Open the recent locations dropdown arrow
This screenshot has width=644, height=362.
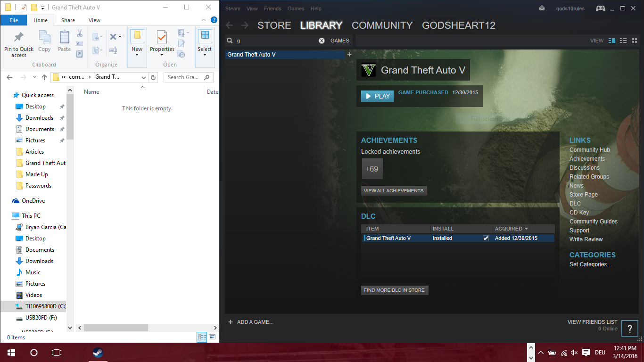tap(35, 77)
